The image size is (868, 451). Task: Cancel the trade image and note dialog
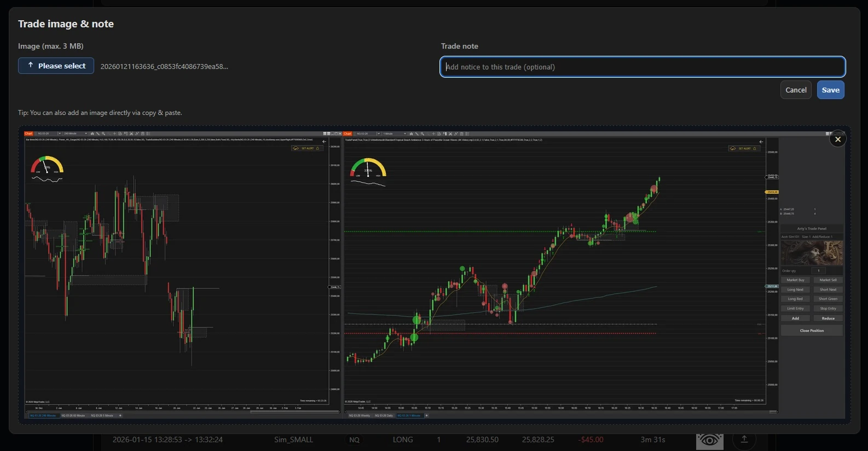796,90
